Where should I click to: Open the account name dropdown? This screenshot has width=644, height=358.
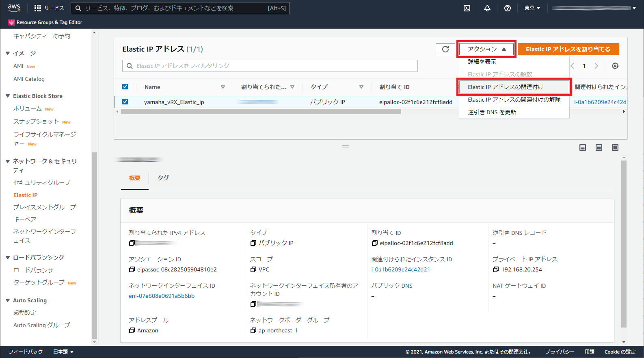(x=594, y=8)
